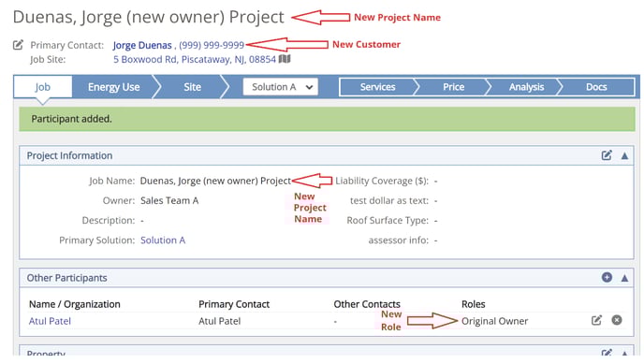This screenshot has height=364, width=644.
Task: Go to the Site tab
Action: point(192,87)
